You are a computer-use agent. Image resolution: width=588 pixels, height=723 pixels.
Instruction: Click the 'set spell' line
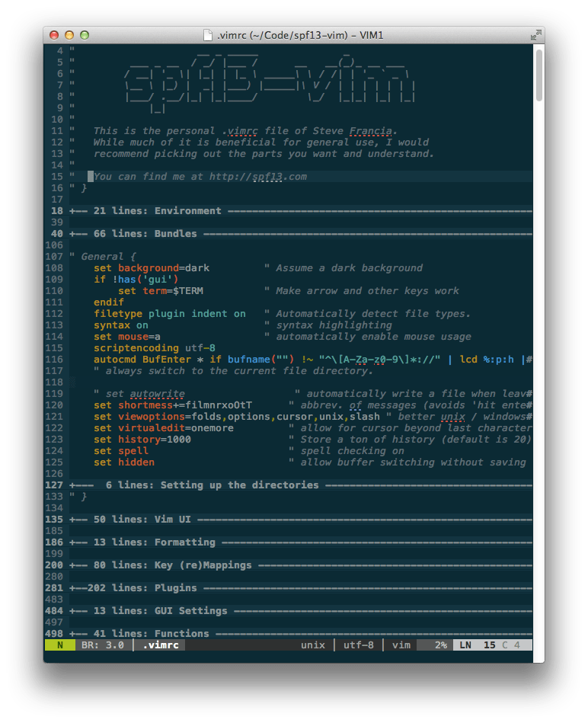point(121,451)
